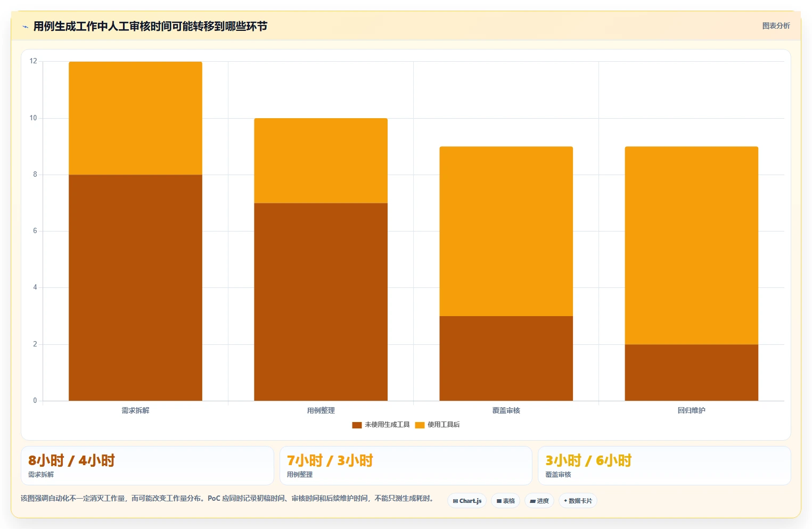Click the orange segment of the 用例整理 bar

[x=321, y=161]
